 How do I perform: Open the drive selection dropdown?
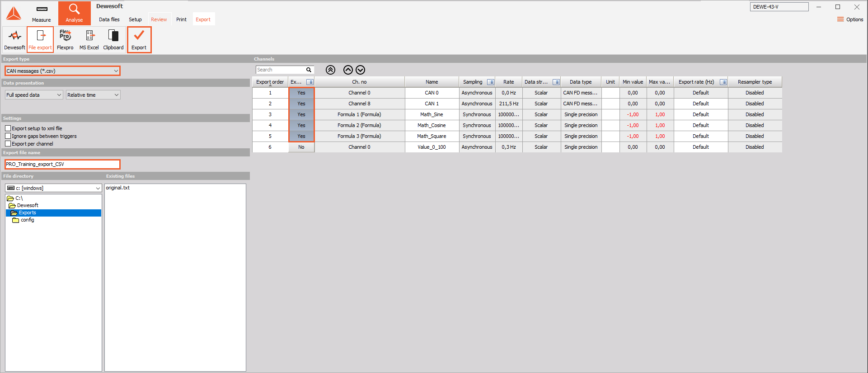53,188
